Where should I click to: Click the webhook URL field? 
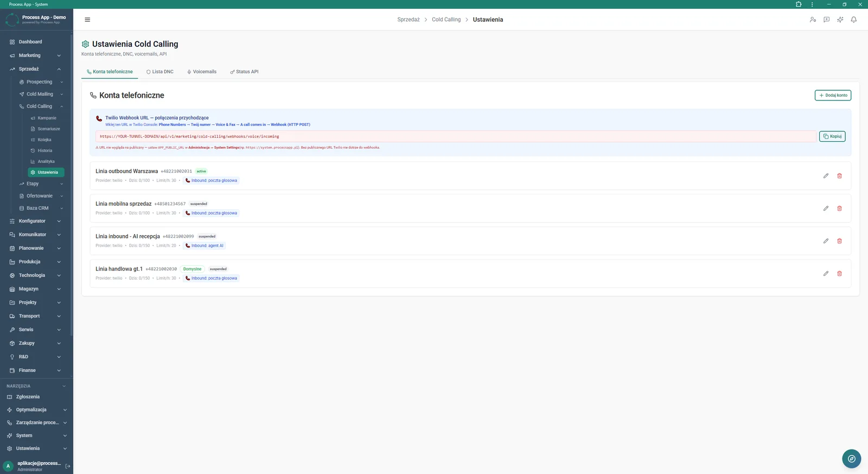click(x=456, y=136)
